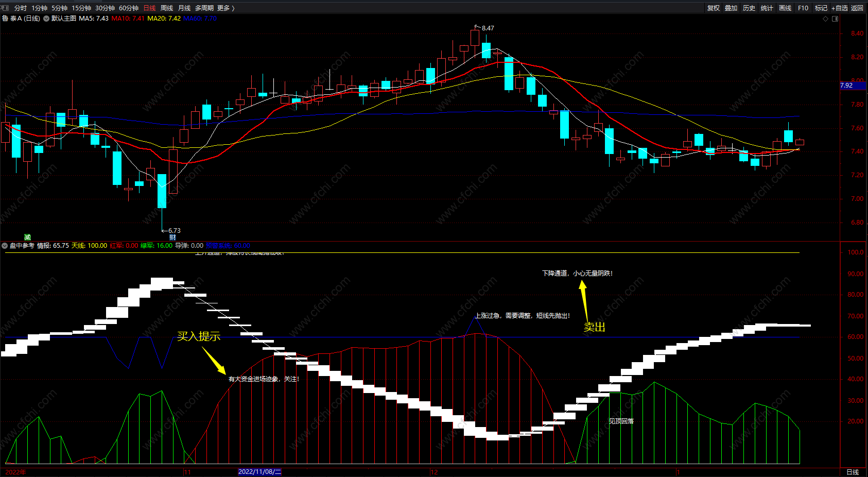Click the 2022/11/08 date marker
The height and width of the screenshot is (477, 868).
[x=259, y=472]
